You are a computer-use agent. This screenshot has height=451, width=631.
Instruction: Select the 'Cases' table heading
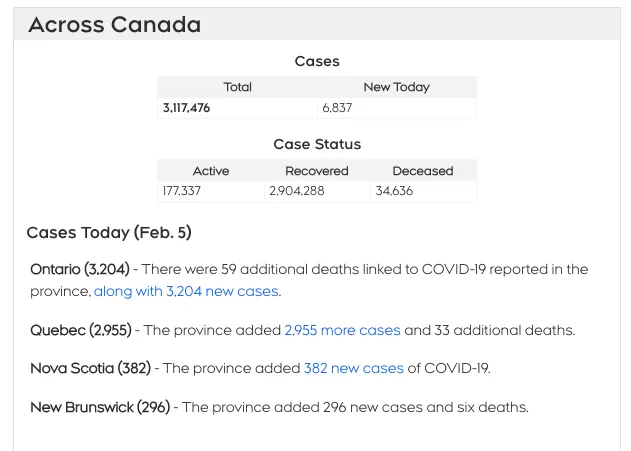point(317,61)
